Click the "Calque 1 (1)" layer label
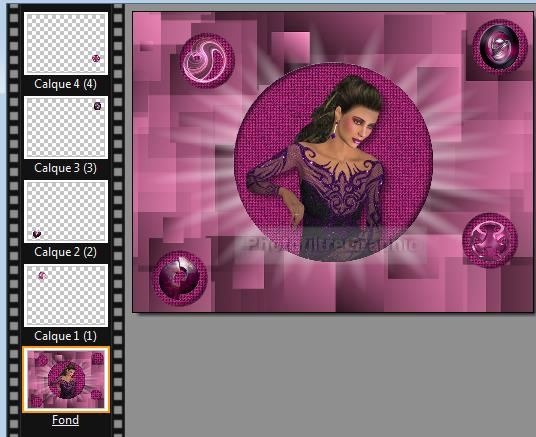Image resolution: width=536 pixels, height=437 pixels. [x=65, y=336]
